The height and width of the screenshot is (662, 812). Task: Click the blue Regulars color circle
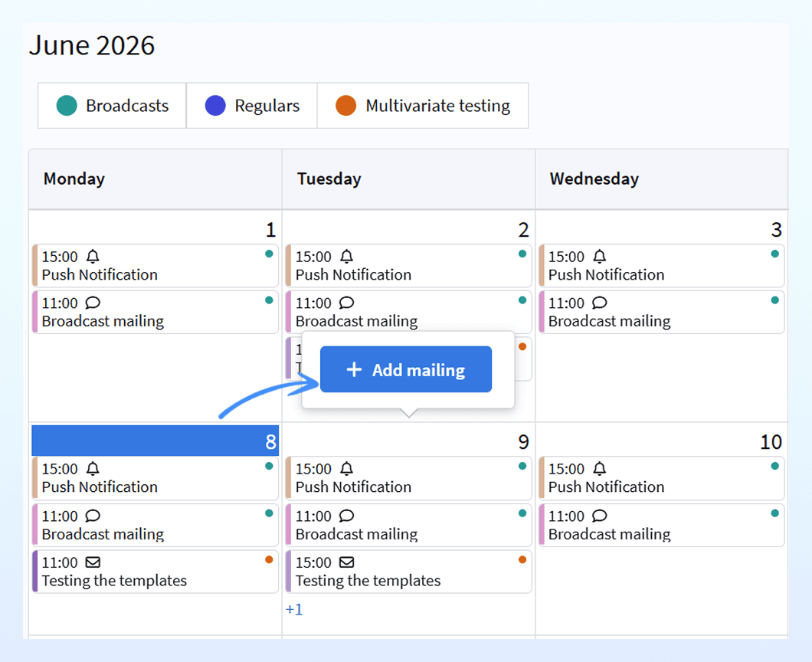point(215,106)
